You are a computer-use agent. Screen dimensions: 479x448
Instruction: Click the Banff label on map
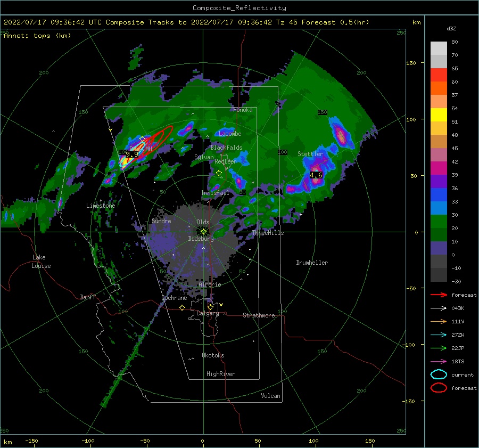pyautogui.click(x=88, y=297)
